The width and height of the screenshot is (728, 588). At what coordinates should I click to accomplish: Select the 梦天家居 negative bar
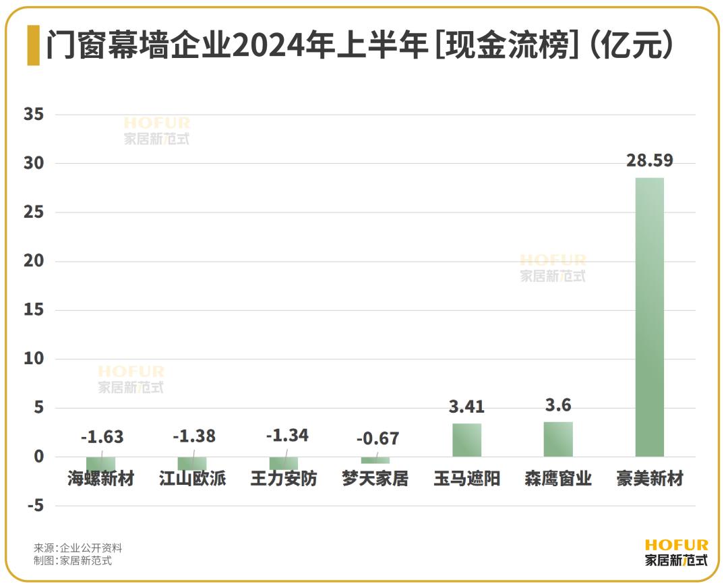click(x=375, y=460)
